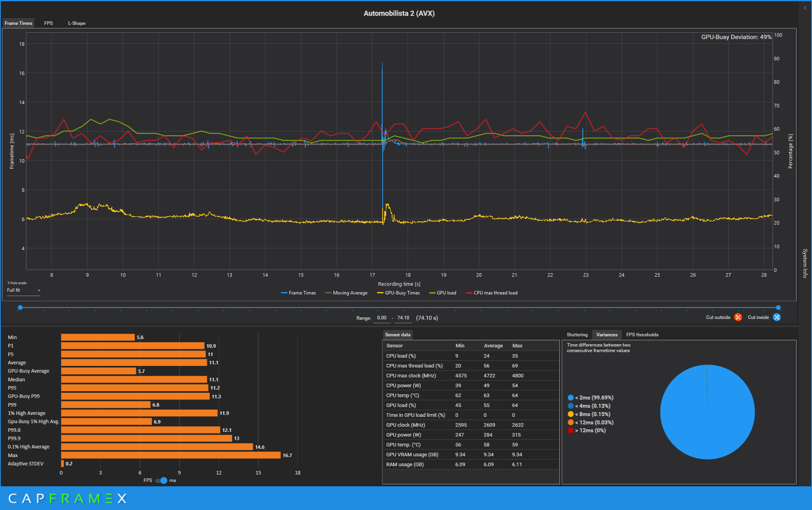Toggle the FPS / ms switch
The image size is (812, 510).
tap(161, 480)
